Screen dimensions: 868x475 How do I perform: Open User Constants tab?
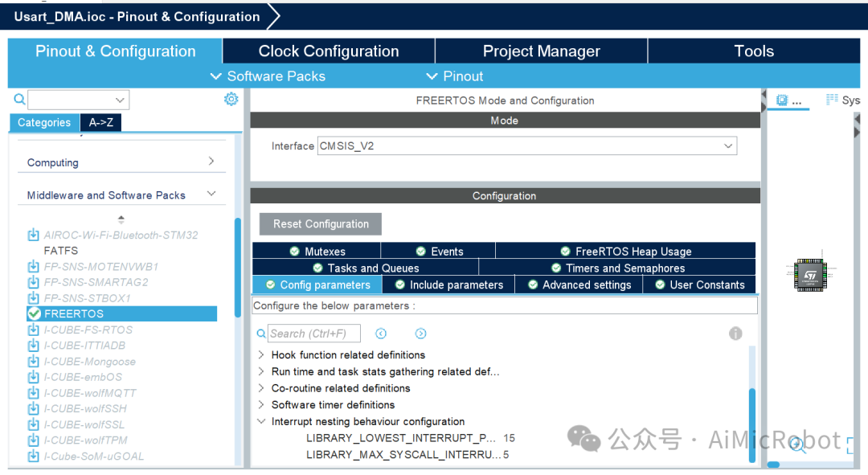pos(699,285)
